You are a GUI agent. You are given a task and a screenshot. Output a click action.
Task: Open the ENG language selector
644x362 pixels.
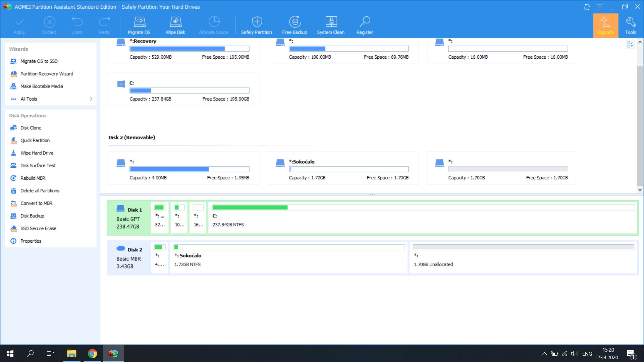coord(587,354)
